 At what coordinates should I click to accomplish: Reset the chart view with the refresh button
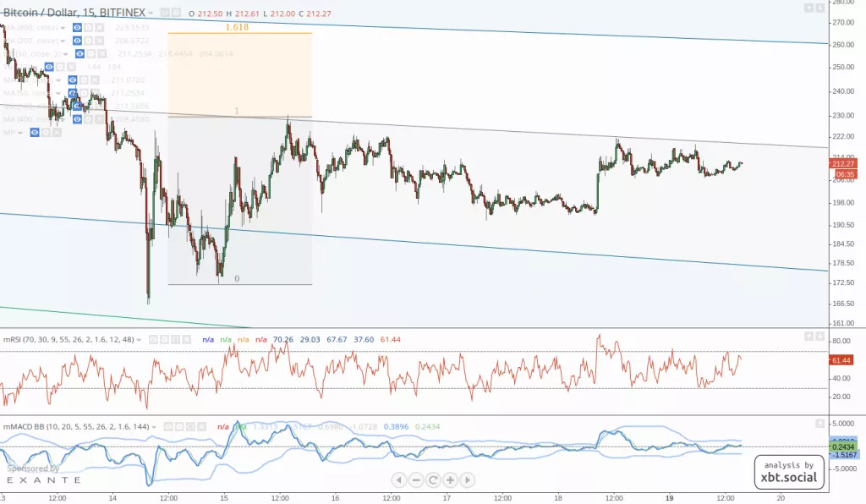(433, 479)
